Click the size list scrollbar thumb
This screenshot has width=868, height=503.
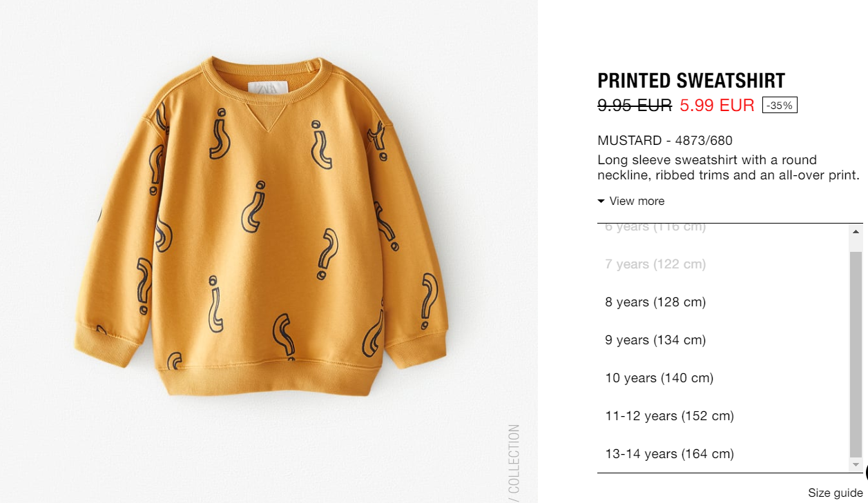tap(856, 354)
